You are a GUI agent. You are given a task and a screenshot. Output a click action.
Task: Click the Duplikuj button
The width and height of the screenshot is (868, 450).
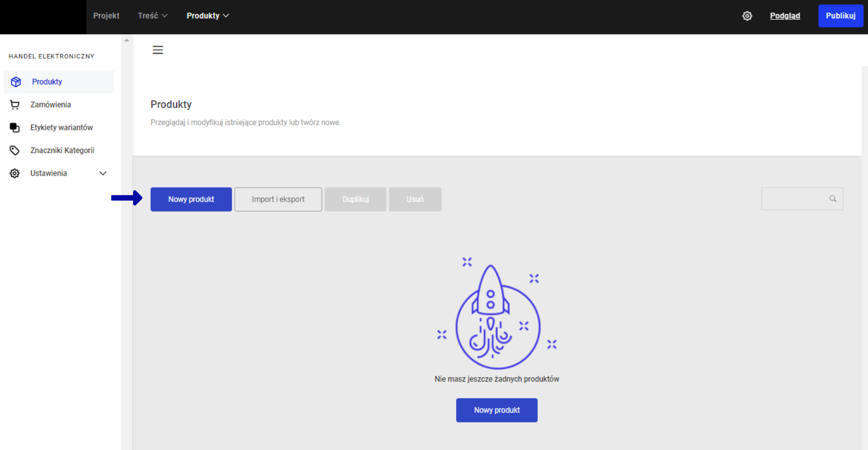356,200
